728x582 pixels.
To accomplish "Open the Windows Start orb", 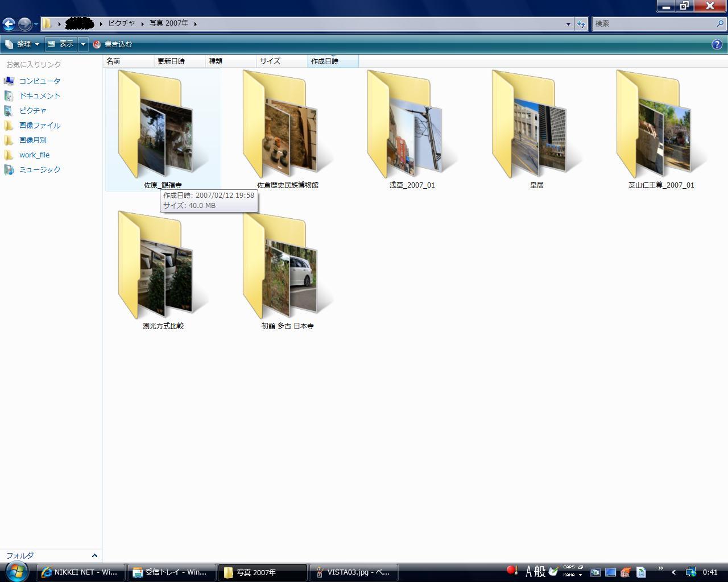I will point(16,571).
